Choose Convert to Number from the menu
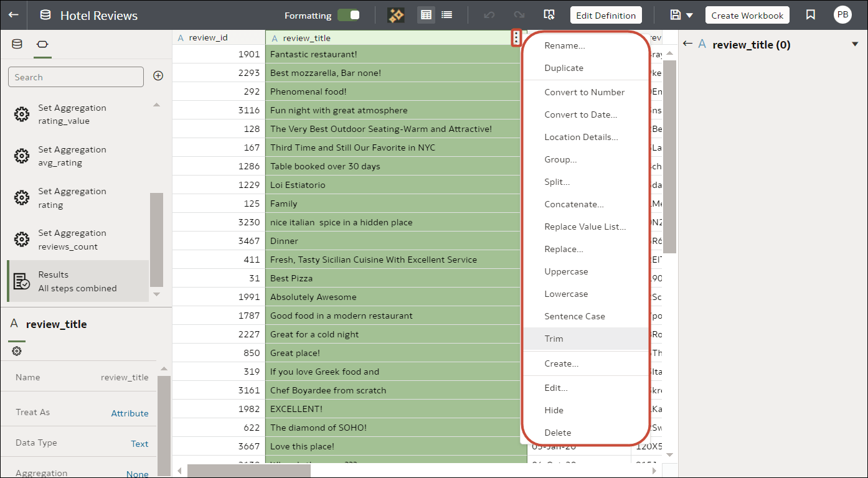The height and width of the screenshot is (478, 868). click(584, 91)
